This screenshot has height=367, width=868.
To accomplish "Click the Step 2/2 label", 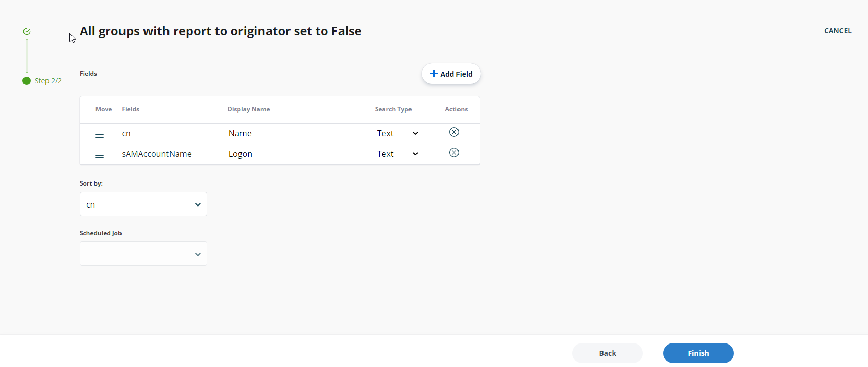I will 48,81.
